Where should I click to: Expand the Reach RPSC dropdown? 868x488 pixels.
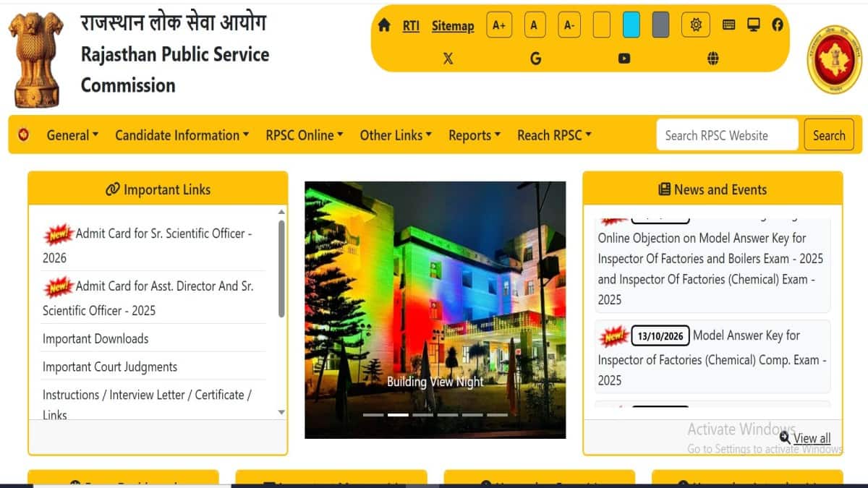click(x=555, y=135)
